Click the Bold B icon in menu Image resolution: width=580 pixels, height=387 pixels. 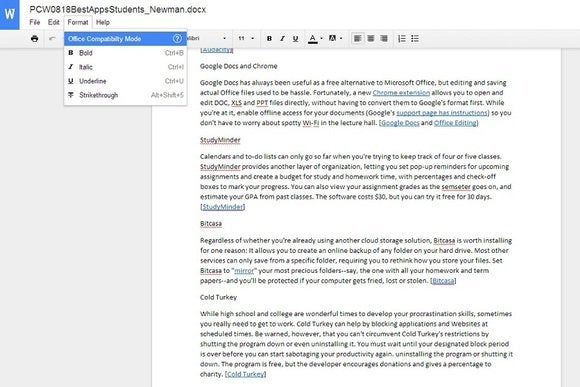coord(71,53)
